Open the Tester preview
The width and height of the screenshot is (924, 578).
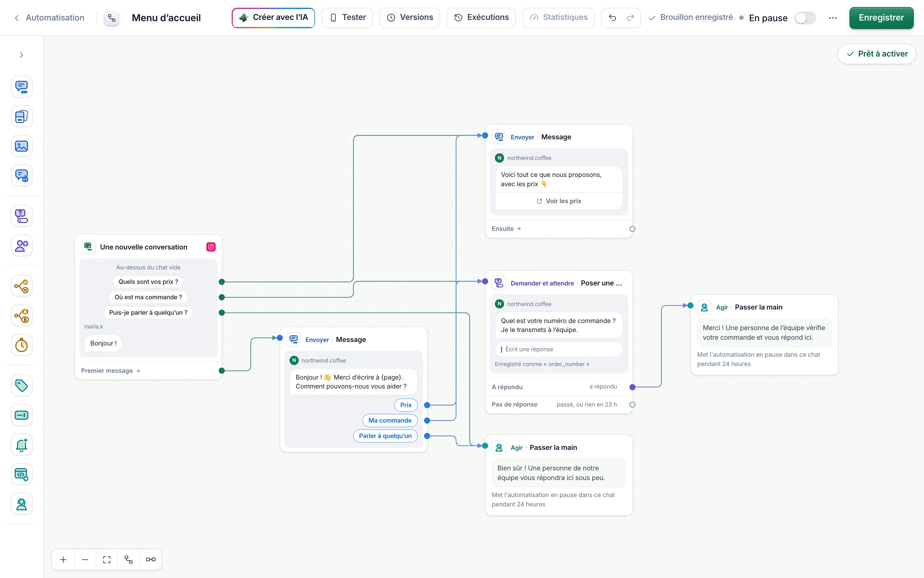[x=347, y=18]
